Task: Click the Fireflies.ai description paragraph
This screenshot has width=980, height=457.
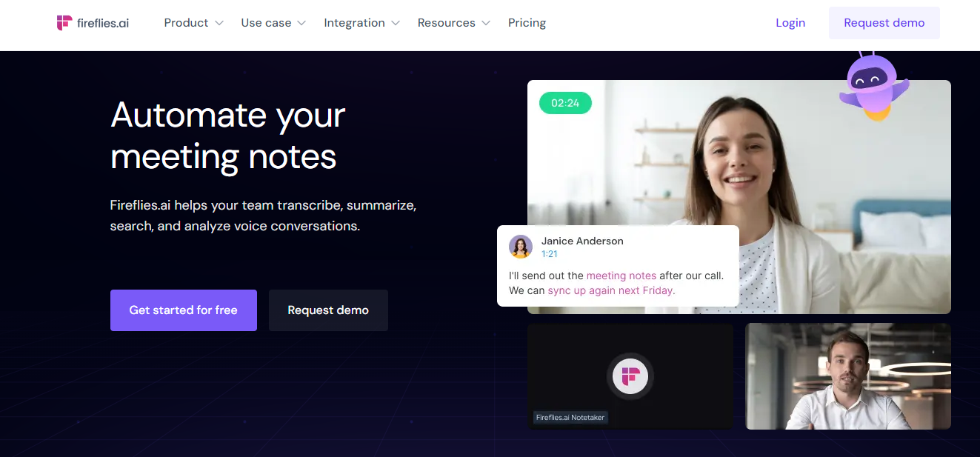Action: 263,216
